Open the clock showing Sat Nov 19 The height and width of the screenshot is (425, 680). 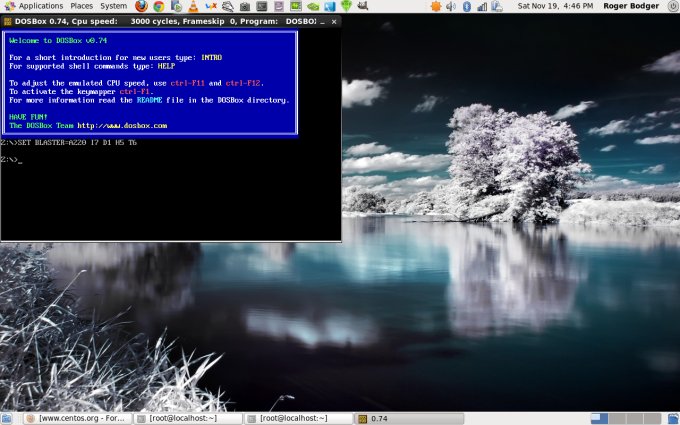coord(556,6)
